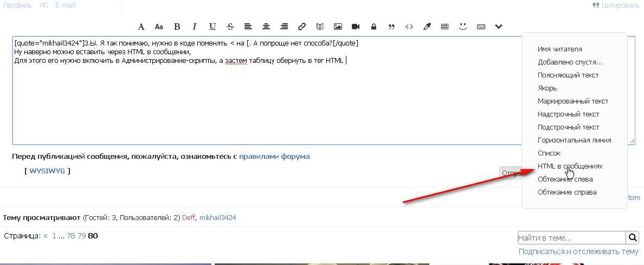
Task: Toggle strikethrough formatting
Action: [x=230, y=27]
